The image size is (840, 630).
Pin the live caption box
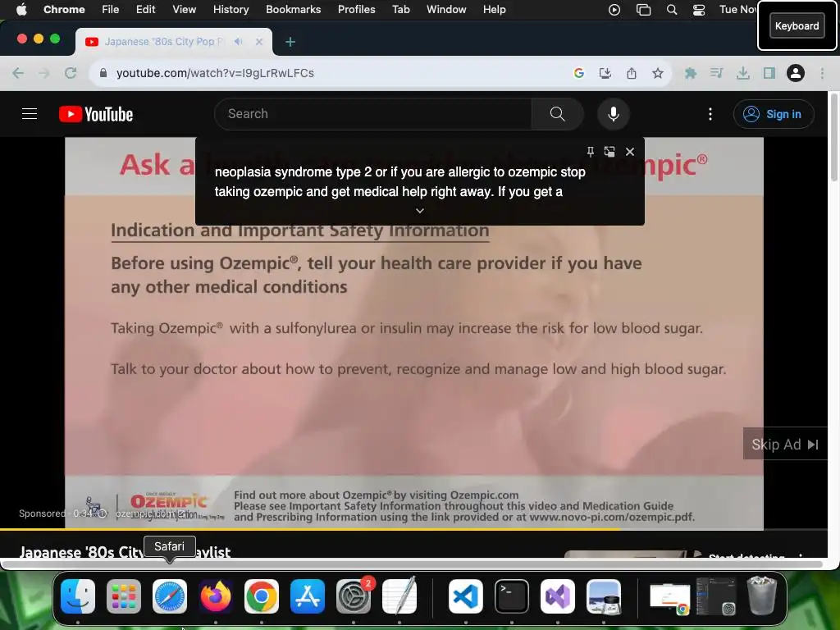click(590, 152)
